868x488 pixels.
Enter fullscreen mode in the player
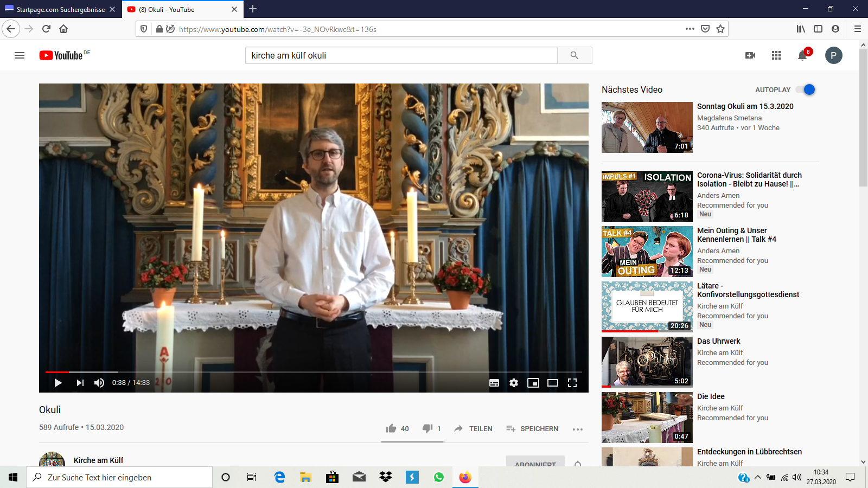coord(572,383)
